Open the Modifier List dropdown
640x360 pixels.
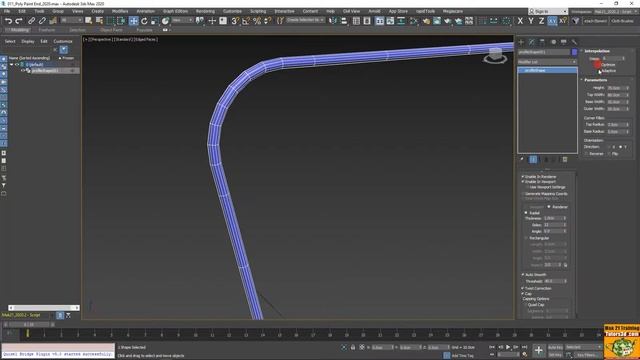point(547,62)
